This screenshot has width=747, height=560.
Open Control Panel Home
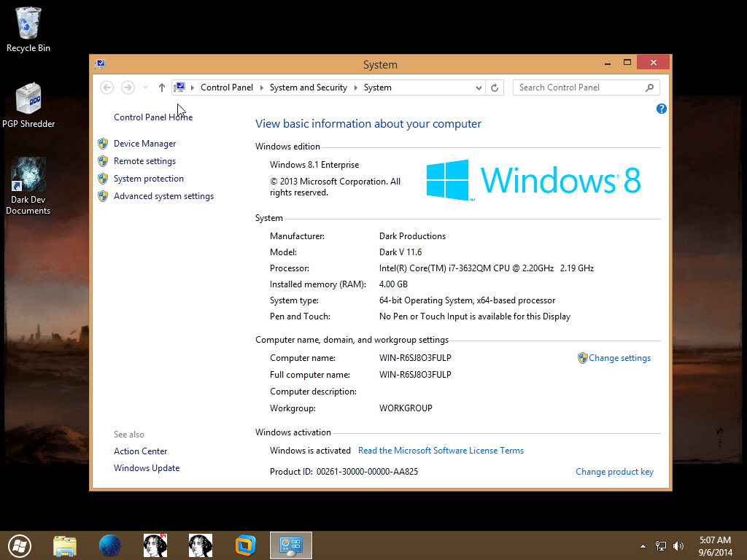[x=153, y=117]
